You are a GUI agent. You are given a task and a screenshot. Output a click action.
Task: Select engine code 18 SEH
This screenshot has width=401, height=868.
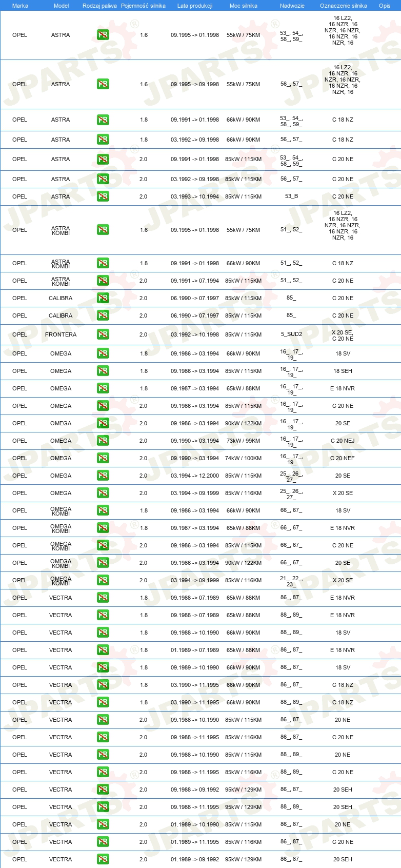tap(343, 371)
